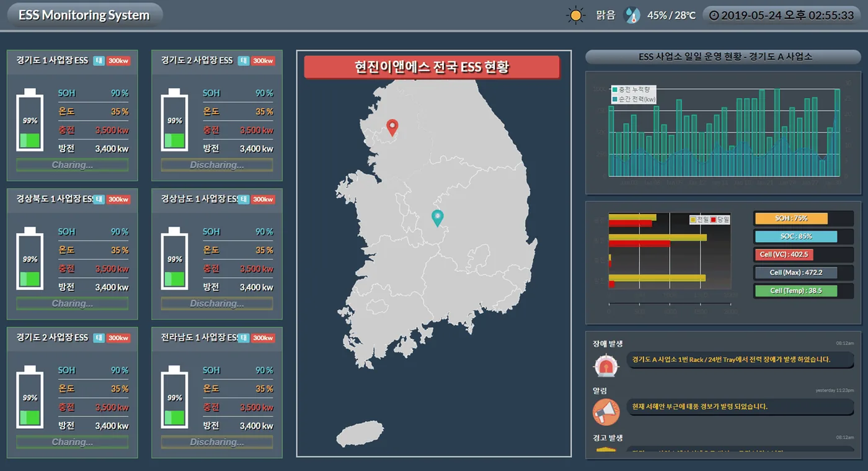868x471 pixels.
Task: Click the 태 badge on 경상북도 1 사업장 ESS
Action: tap(99, 199)
